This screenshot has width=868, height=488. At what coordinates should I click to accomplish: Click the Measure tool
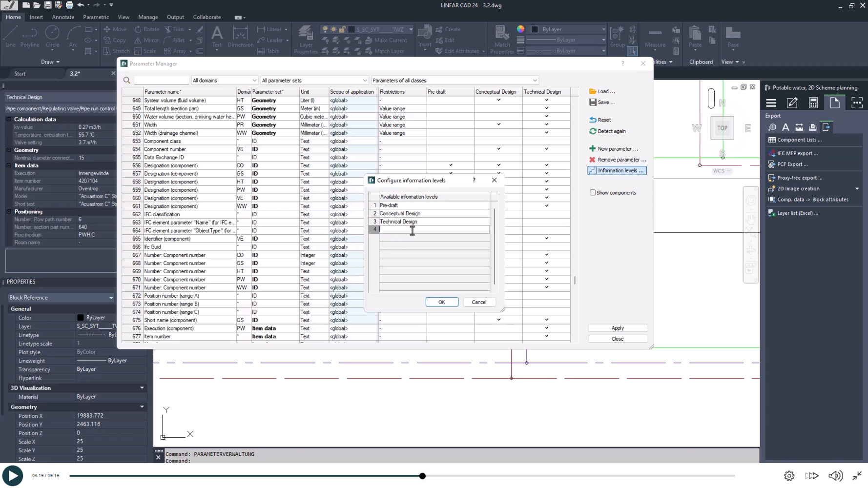point(655,37)
